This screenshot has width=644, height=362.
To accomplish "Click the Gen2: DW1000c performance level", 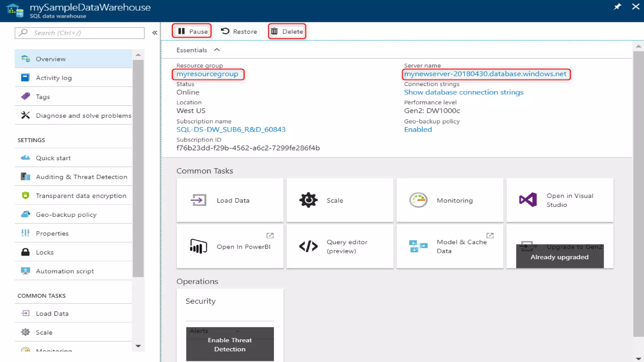I will [x=432, y=111].
